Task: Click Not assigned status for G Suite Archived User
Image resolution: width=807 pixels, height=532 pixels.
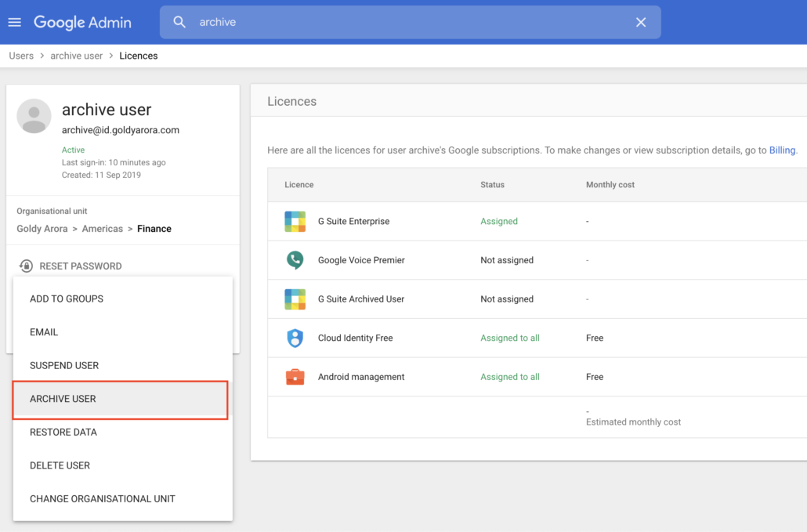Action: [507, 299]
